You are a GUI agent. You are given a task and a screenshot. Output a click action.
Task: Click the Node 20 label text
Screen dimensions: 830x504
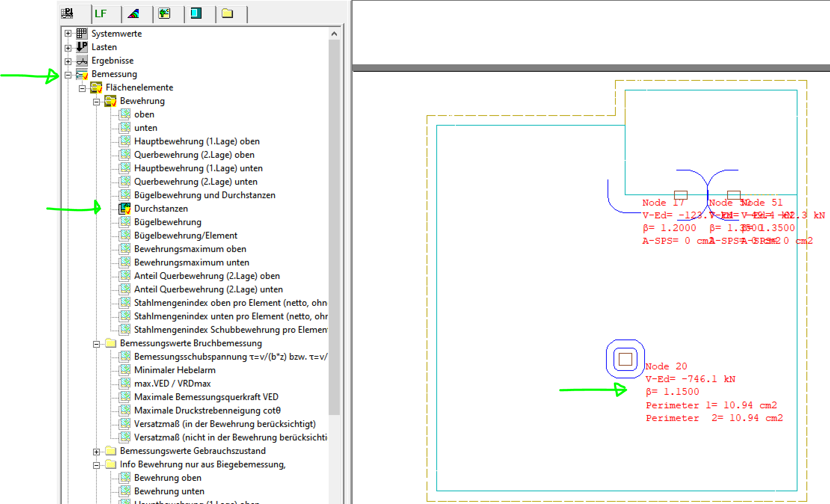(x=666, y=366)
